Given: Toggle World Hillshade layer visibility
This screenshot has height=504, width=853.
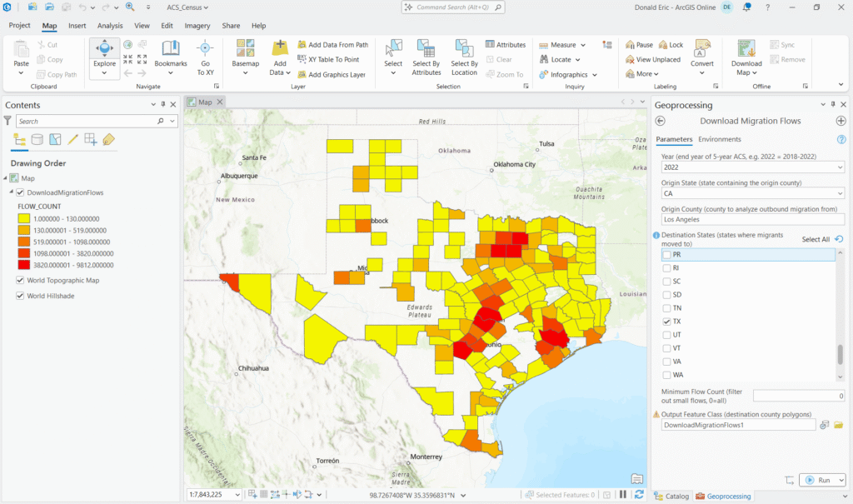Looking at the screenshot, I should pyautogui.click(x=21, y=295).
